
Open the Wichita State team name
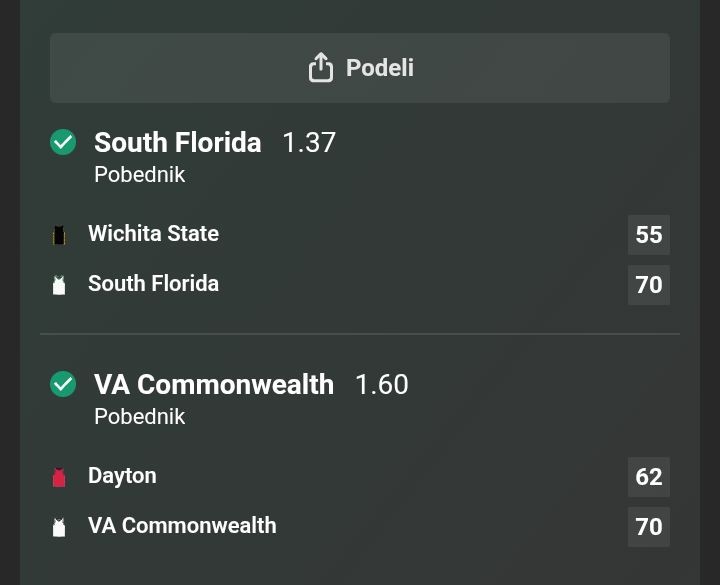[x=153, y=233]
